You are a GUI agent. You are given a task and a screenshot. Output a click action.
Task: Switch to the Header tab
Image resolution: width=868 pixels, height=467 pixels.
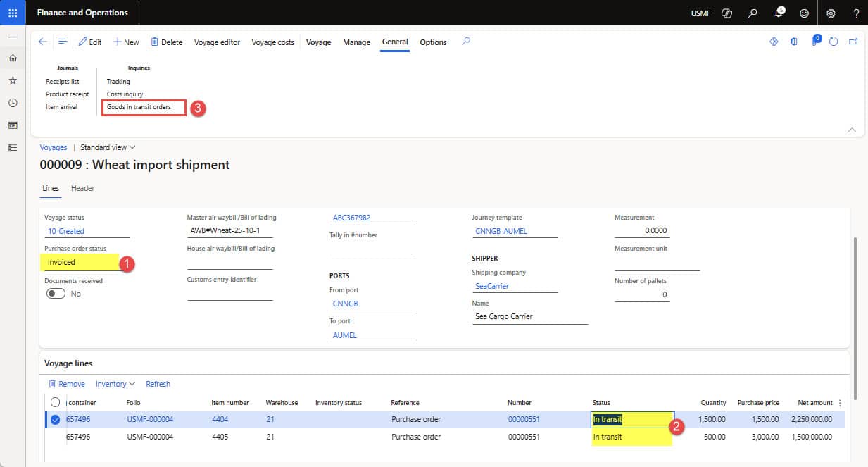tap(82, 188)
